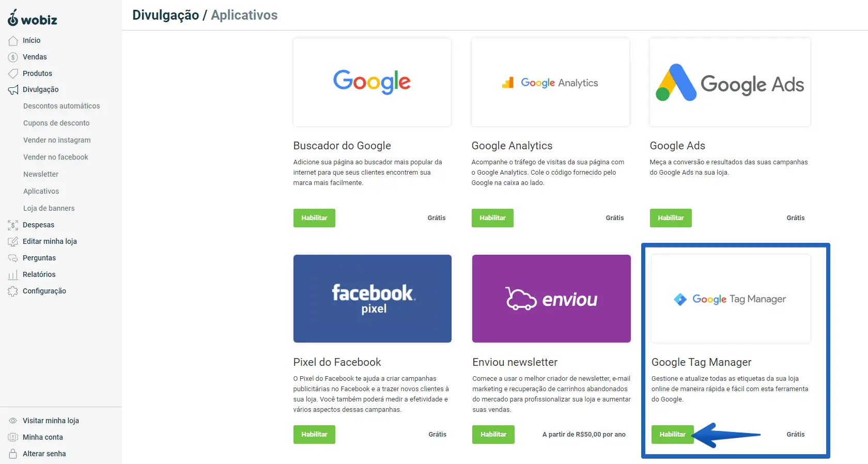Enable Enviou newsletter app
This screenshot has width=868, height=464.
click(x=493, y=435)
